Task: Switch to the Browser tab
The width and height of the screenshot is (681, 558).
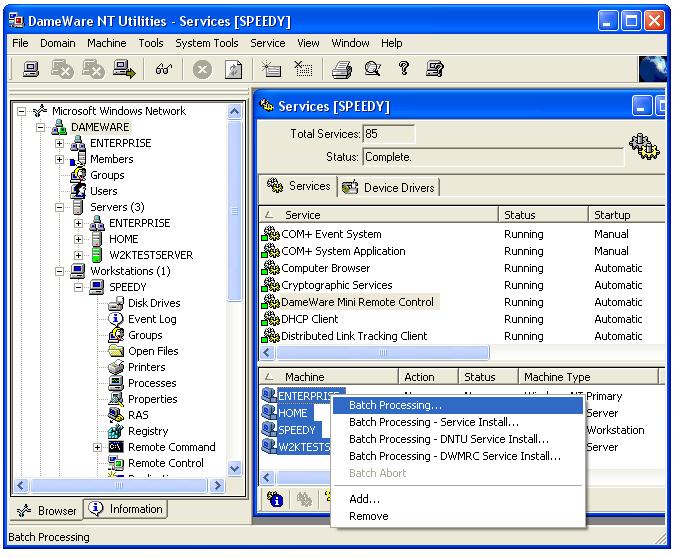Action: (46, 511)
